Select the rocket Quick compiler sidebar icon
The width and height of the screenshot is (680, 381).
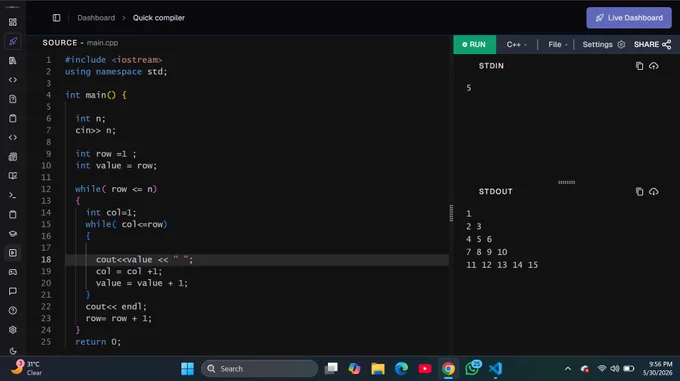tap(13, 42)
